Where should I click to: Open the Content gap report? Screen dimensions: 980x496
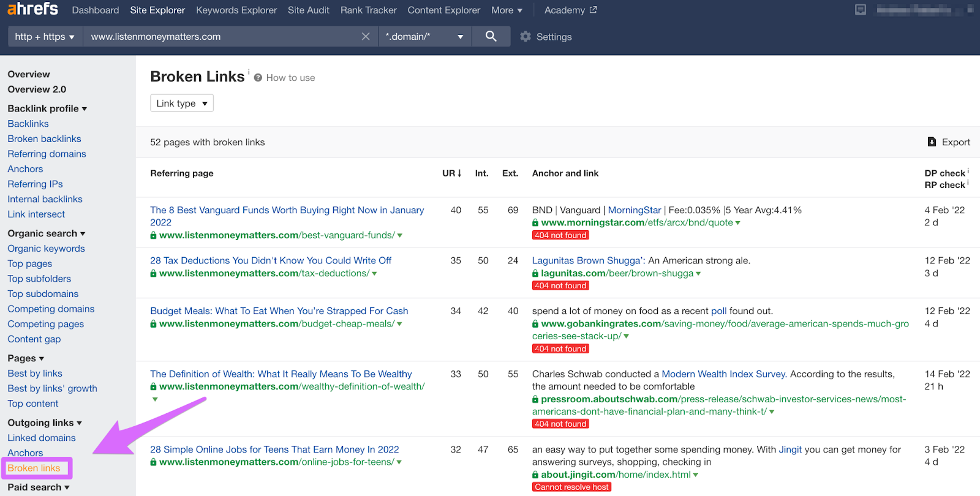point(34,339)
